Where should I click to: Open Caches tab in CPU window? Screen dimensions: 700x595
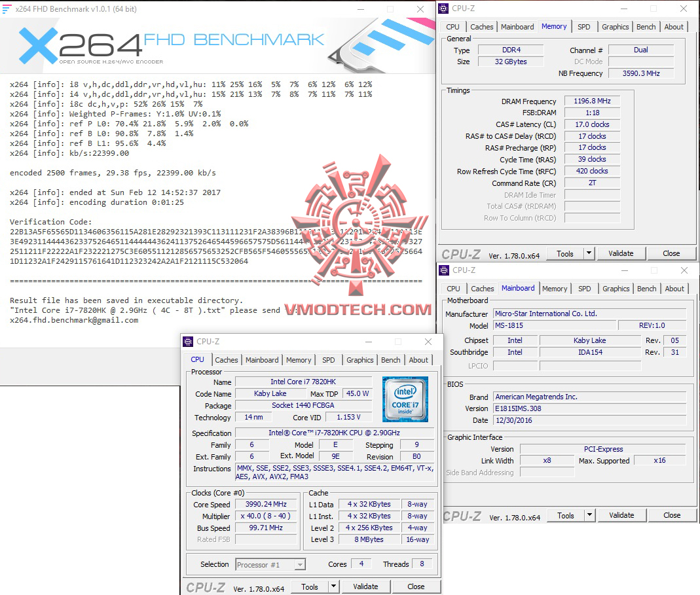pyautogui.click(x=227, y=360)
